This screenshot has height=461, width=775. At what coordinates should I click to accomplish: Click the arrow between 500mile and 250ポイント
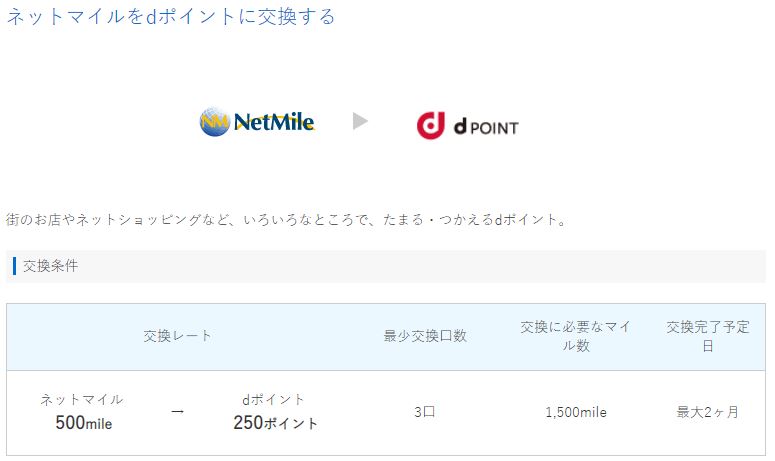[x=177, y=411]
